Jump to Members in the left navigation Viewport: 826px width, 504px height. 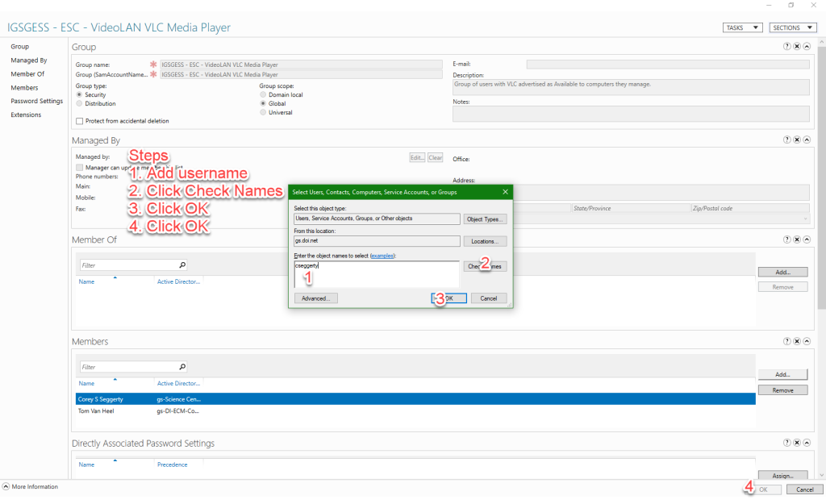[24, 87]
